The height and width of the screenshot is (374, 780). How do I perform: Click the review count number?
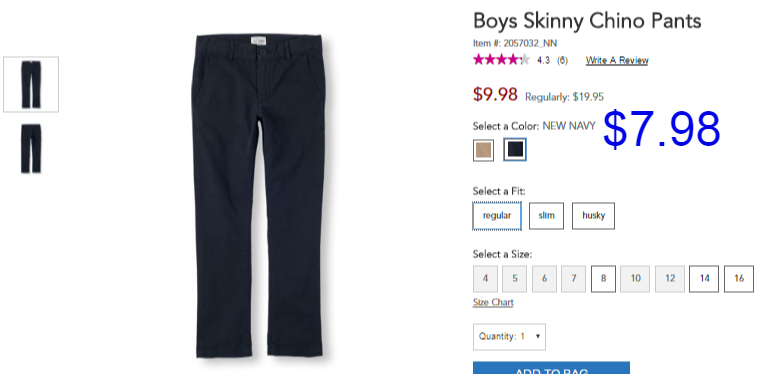(562, 61)
